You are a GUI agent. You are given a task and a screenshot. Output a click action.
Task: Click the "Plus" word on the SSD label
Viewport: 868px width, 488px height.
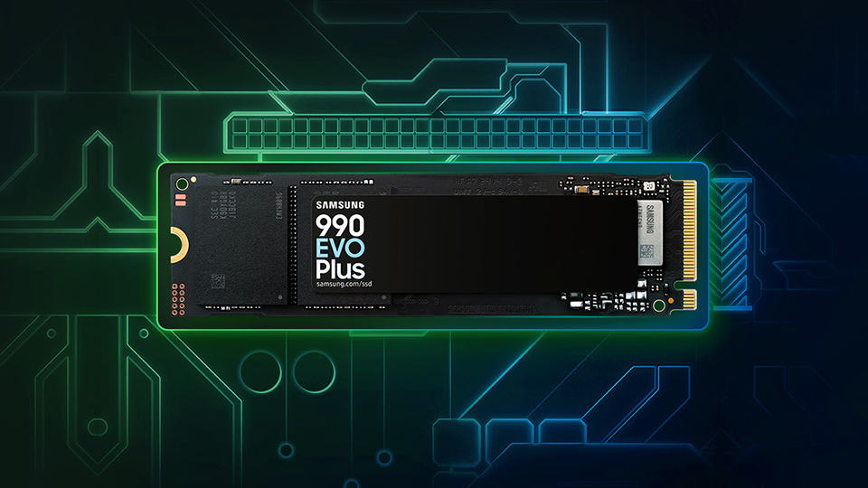[340, 269]
